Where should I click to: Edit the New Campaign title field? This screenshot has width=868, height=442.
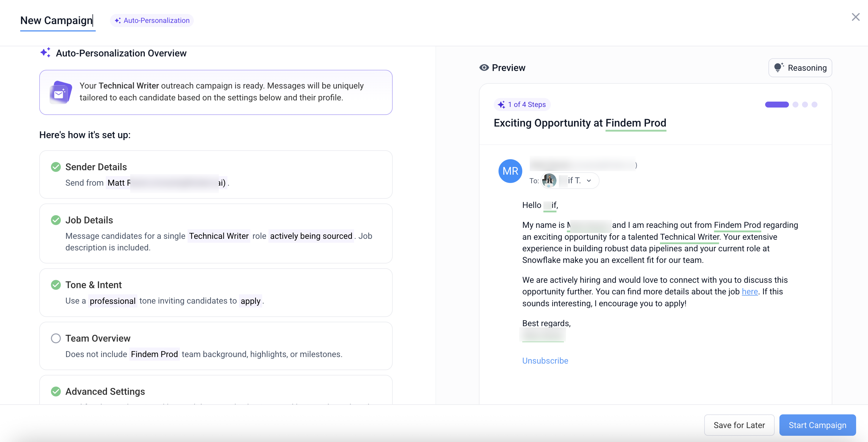(x=58, y=21)
